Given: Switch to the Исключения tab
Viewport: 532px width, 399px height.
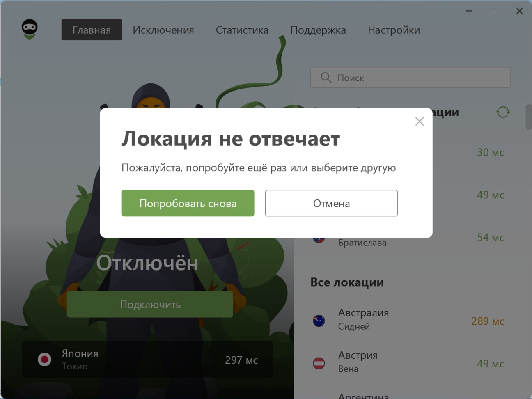Looking at the screenshot, I should (163, 30).
